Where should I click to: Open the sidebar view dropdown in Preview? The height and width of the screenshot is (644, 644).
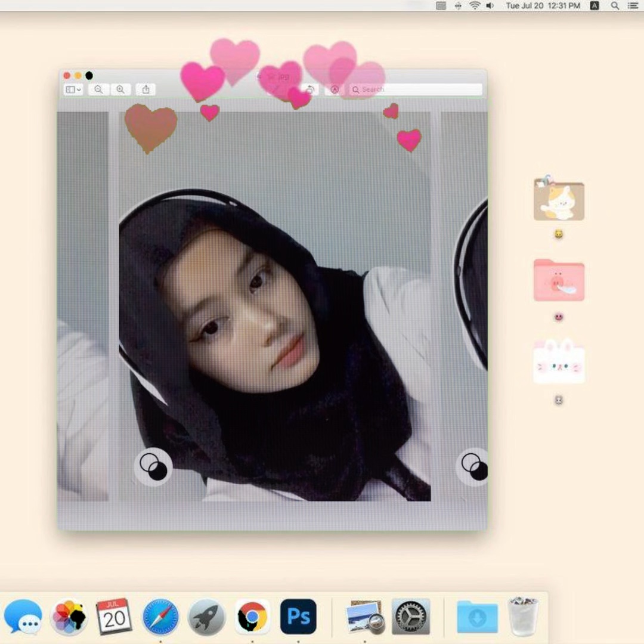(x=73, y=89)
